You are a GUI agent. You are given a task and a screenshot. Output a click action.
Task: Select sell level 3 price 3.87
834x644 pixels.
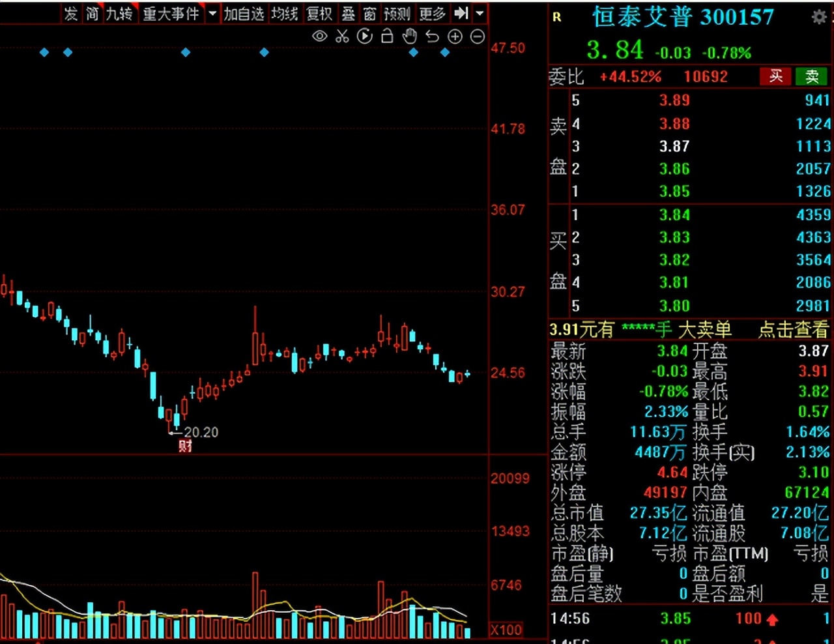[674, 147]
